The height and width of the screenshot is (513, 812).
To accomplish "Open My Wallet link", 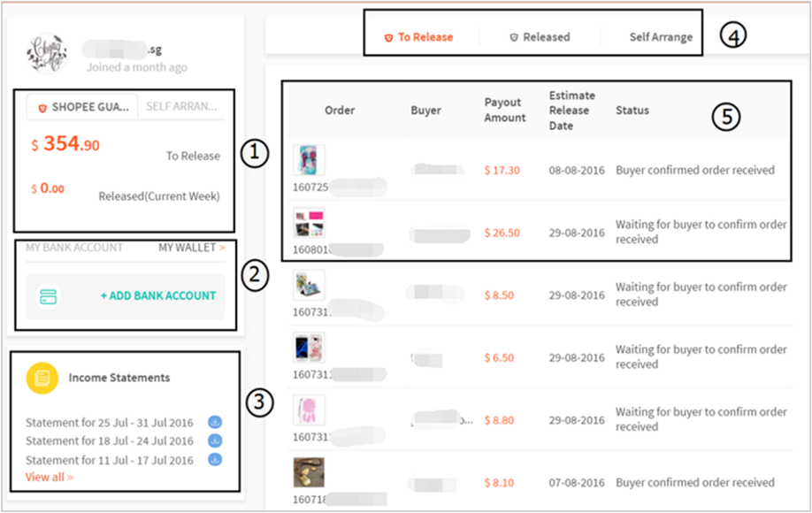I will 190,248.
